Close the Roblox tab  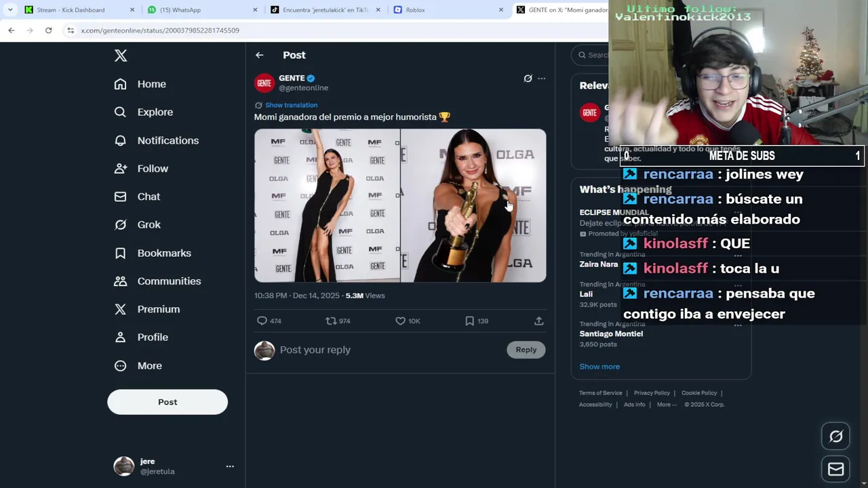tap(501, 10)
